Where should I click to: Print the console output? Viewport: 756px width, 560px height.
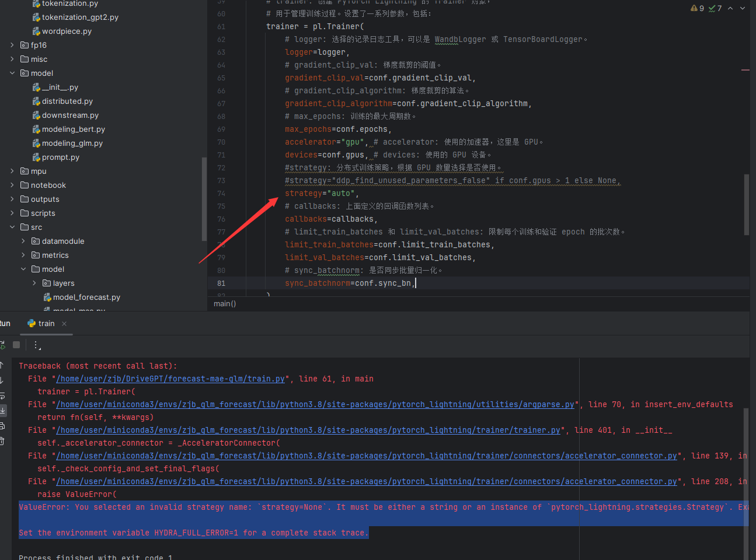[x=2, y=426]
